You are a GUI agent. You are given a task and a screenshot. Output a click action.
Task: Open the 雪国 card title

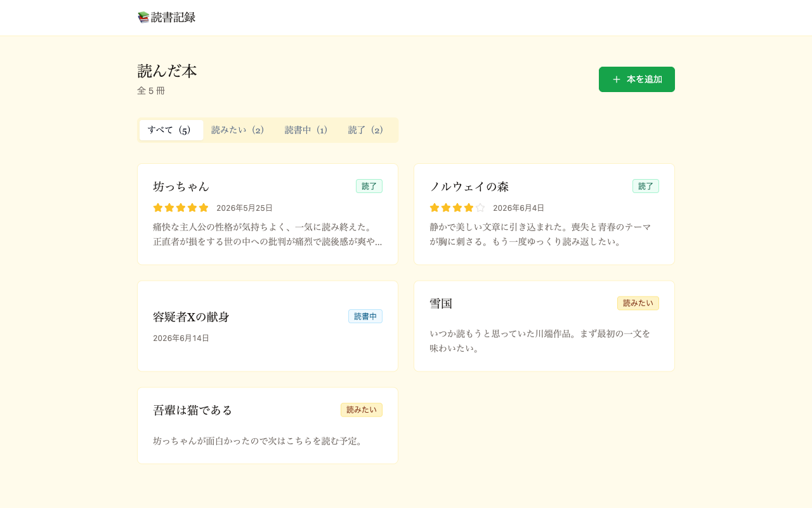pos(441,304)
